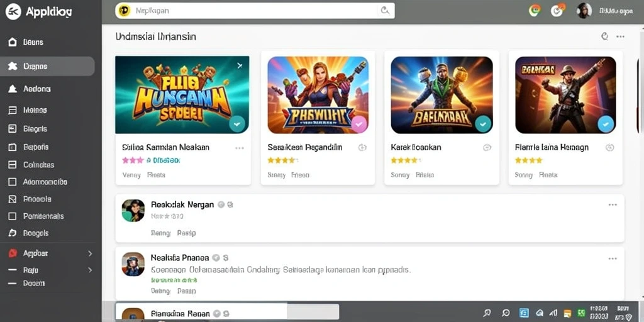644x322 pixels.
Task: Open the second game thumbnail with heroine
Action: [318, 95]
